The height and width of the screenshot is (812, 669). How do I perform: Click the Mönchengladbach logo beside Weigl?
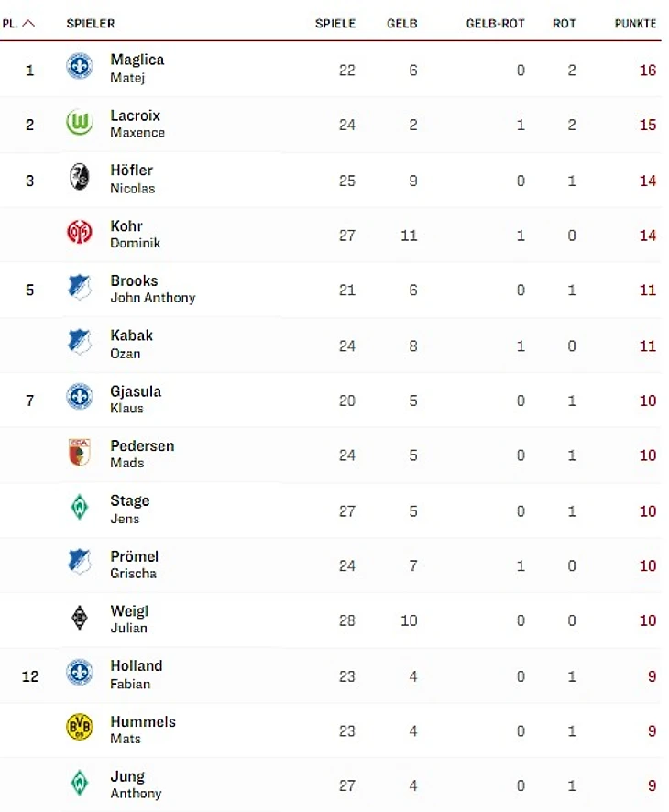coord(80,618)
